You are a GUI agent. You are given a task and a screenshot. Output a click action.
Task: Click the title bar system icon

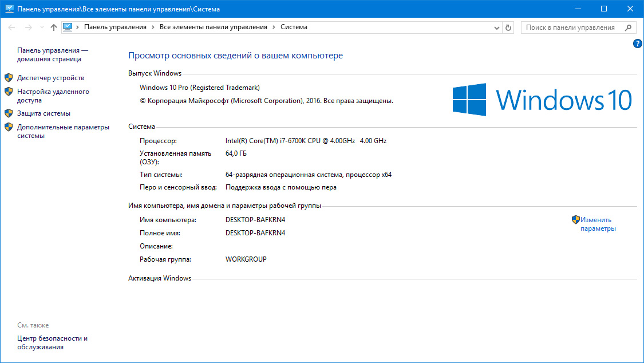(9, 9)
